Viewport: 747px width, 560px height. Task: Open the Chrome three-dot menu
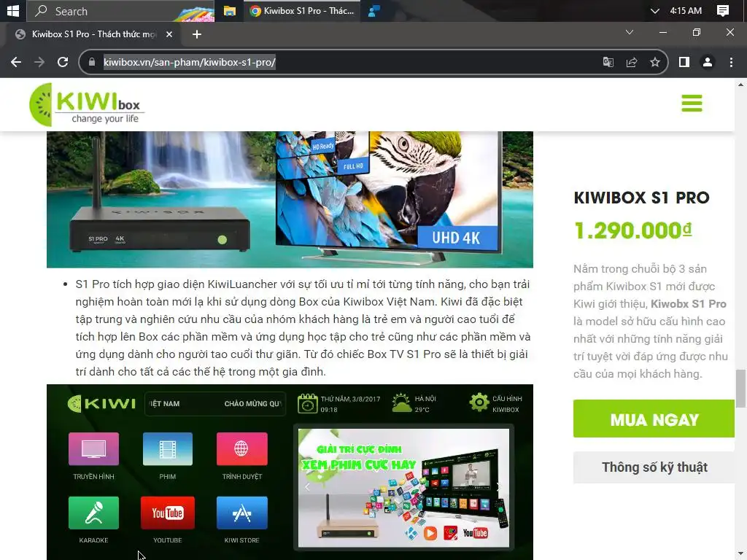pos(731,62)
